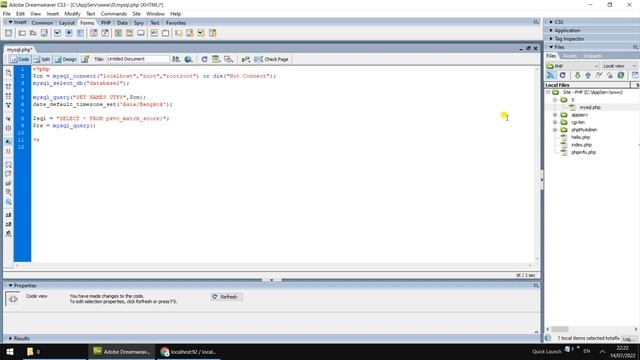Click Preview in Browser globe icon
This screenshot has width=640, height=360.
188,59
